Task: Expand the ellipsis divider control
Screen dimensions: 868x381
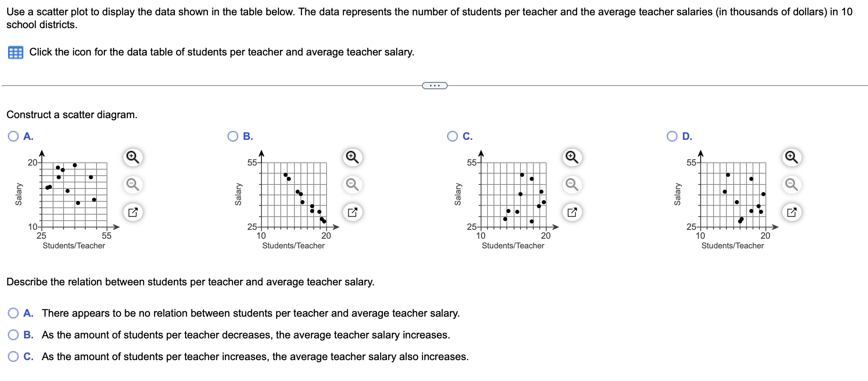Action: tap(434, 85)
